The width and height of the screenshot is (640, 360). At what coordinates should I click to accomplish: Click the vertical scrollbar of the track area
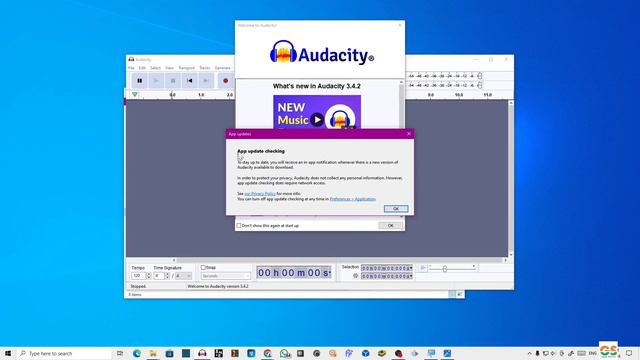click(x=511, y=178)
